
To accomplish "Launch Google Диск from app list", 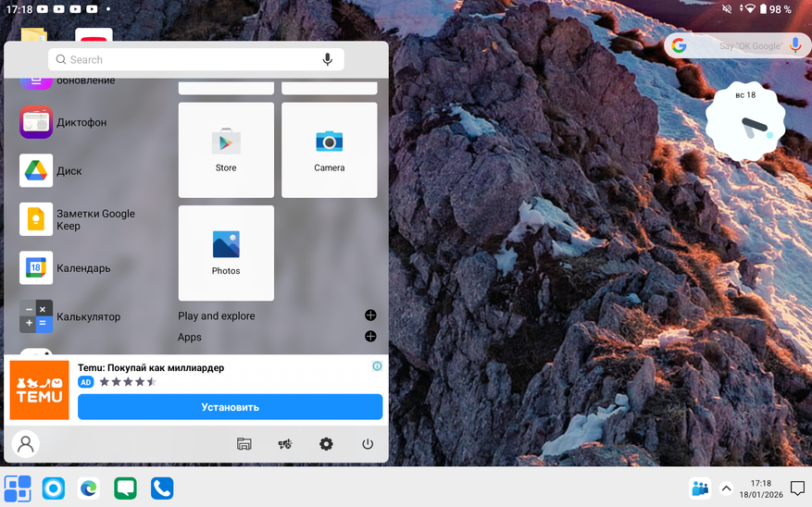I will (51, 171).
